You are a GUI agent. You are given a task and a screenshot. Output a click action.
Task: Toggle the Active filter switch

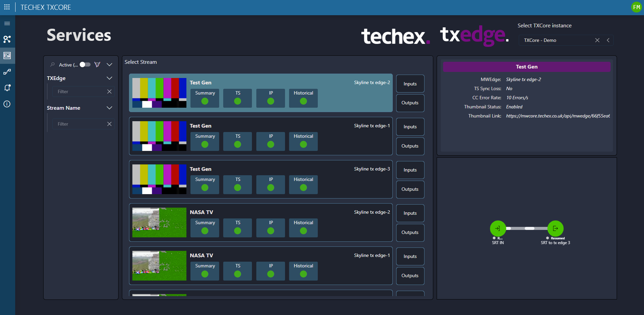pyautogui.click(x=85, y=64)
